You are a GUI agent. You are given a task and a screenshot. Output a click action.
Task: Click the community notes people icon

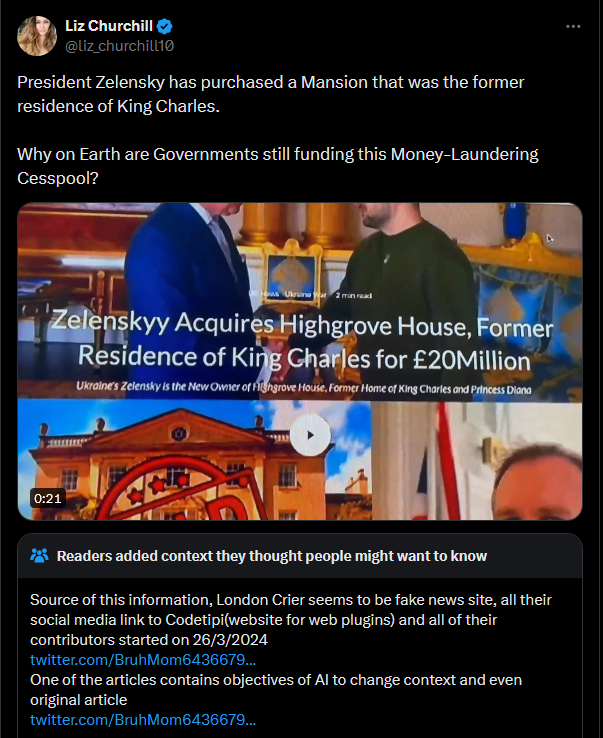tap(39, 556)
